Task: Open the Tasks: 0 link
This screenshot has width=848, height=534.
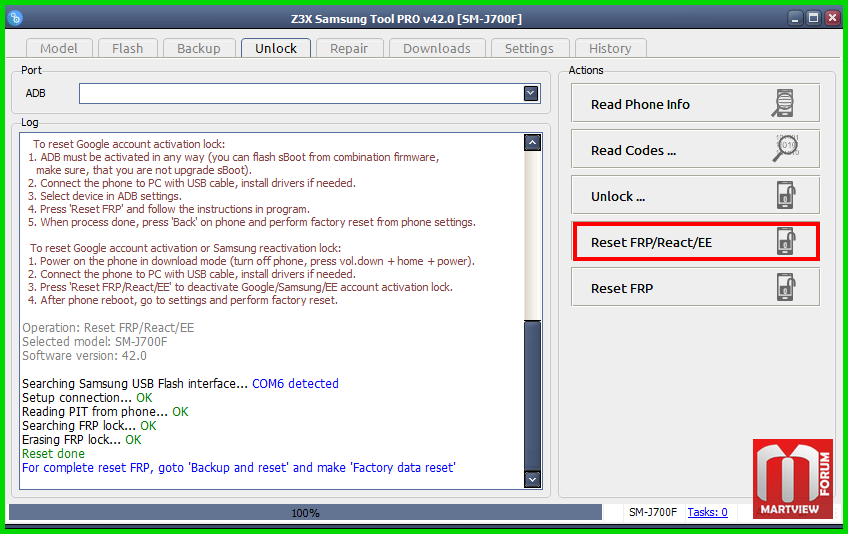Action: [x=707, y=512]
